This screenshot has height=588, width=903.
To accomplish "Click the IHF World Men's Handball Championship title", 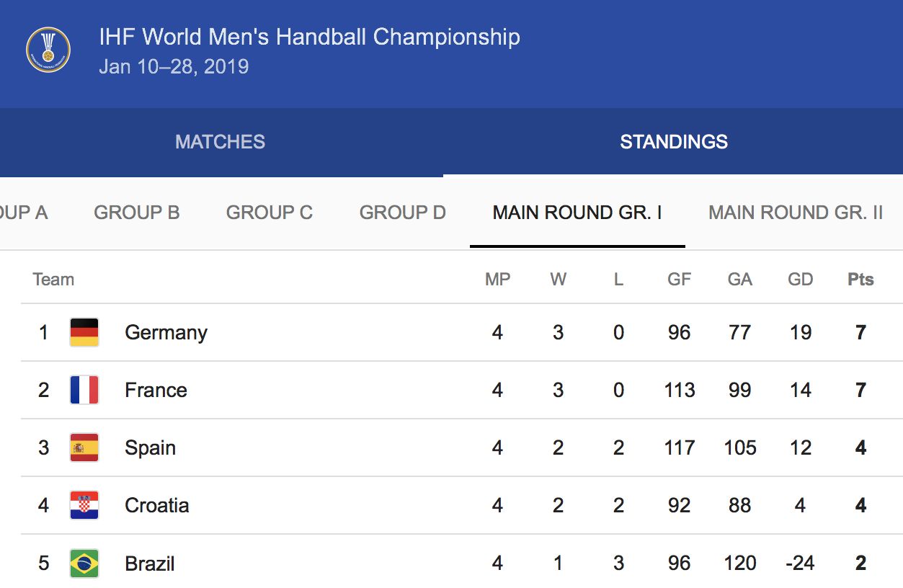I will [310, 37].
